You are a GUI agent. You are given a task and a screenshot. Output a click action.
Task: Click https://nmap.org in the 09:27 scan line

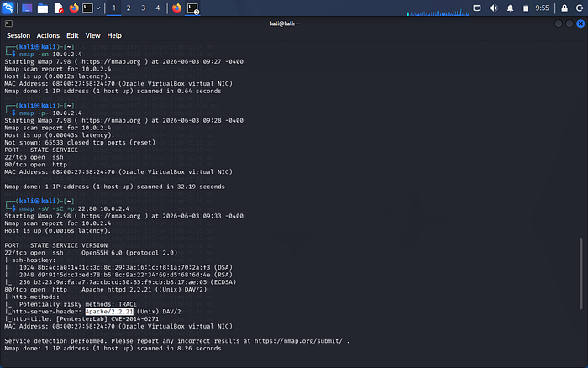[111, 61]
